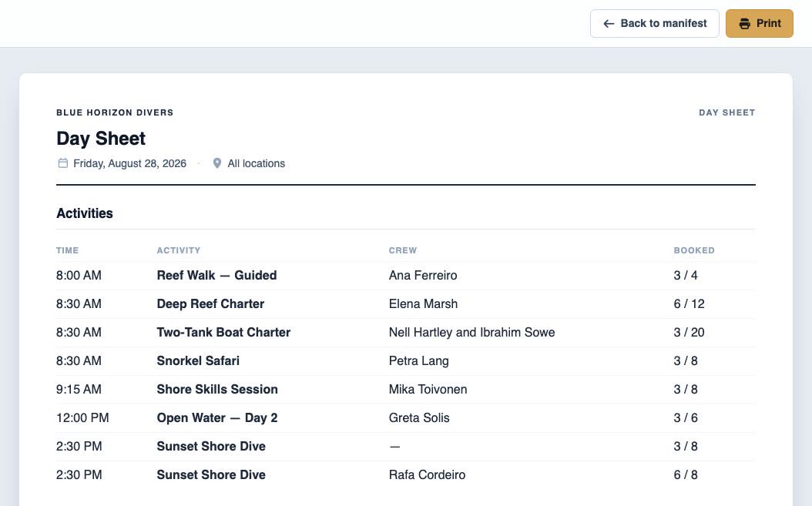Select Open Water — Day 2 activity
This screenshot has width=812, height=506.
point(217,417)
